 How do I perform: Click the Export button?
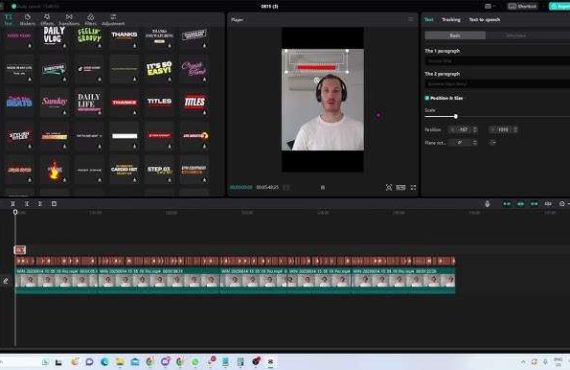[x=560, y=6]
